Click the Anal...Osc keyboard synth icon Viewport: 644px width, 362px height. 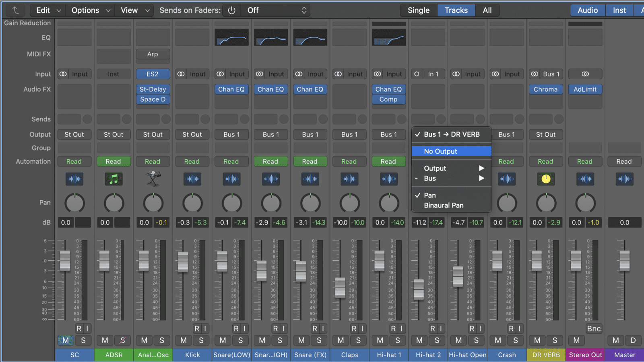pyautogui.click(x=153, y=179)
